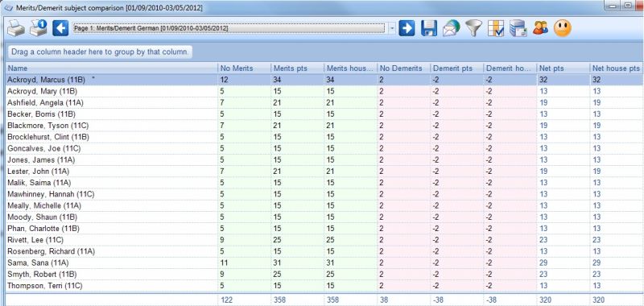The width and height of the screenshot is (644, 306).
Task: Click the No Merits total 122 in footer
Action: (x=226, y=300)
